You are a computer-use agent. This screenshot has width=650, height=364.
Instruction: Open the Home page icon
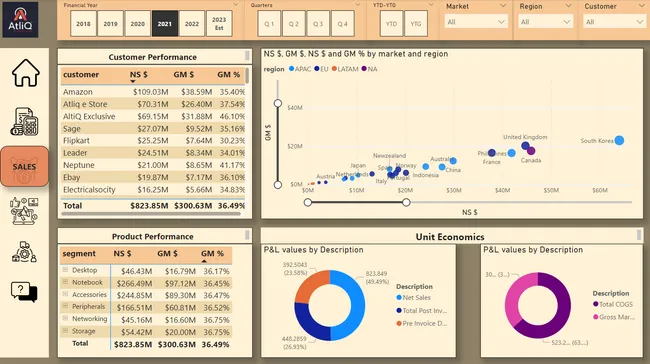tap(26, 73)
